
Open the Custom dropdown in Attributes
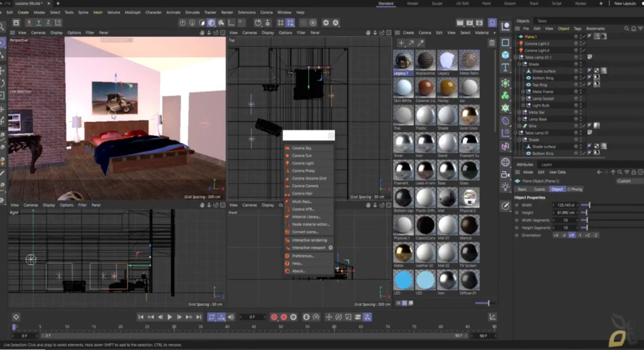tap(629, 181)
